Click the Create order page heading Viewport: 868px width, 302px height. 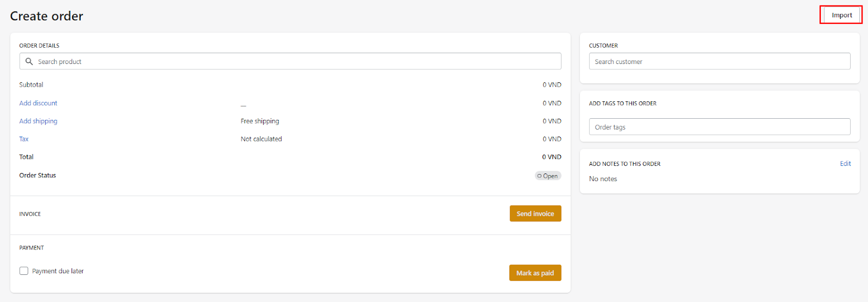pos(47,16)
